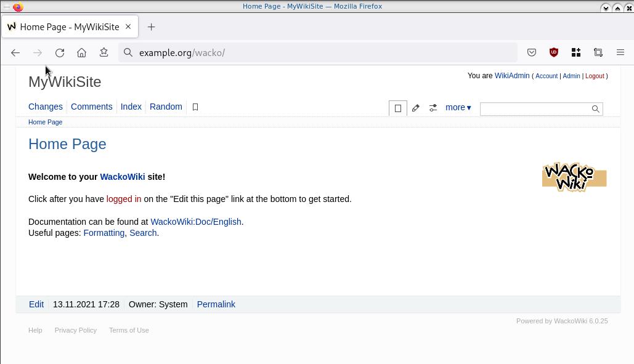The width and height of the screenshot is (634, 364).
Task: Open the WackoWiki:Doc/English documentation link
Action: pos(195,222)
